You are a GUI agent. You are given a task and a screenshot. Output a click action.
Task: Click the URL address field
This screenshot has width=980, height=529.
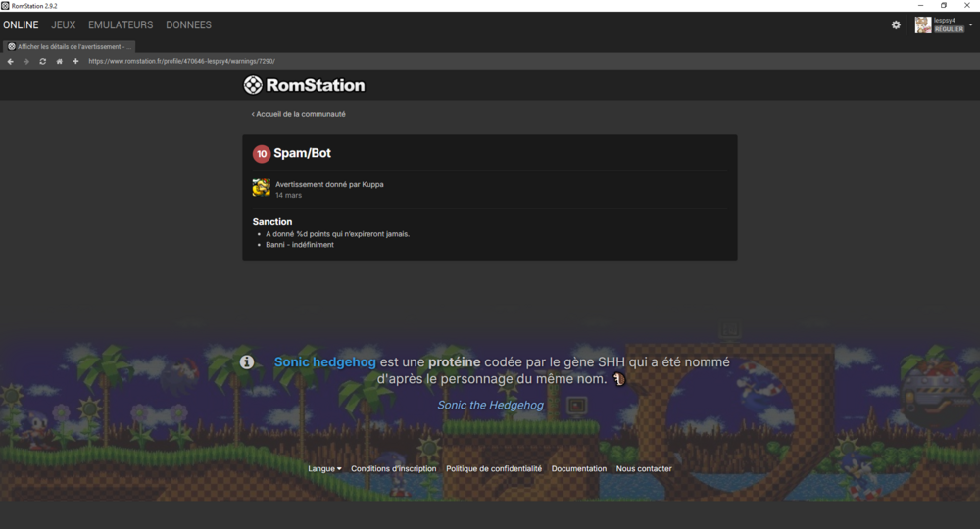(392, 61)
